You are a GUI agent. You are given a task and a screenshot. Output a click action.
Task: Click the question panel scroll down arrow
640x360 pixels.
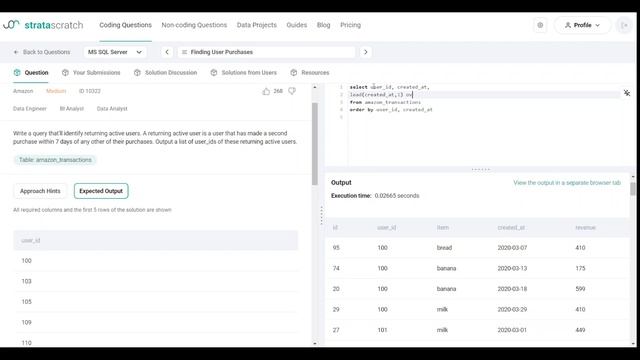pyautogui.click(x=315, y=343)
